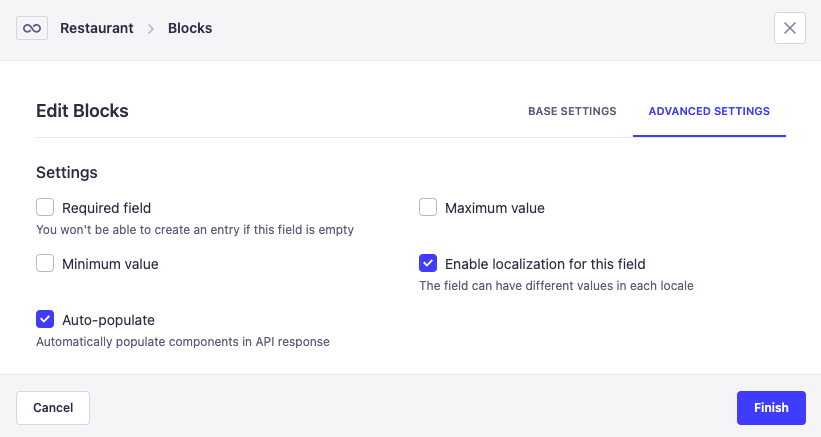Go to the Restaurant breadcrumb

click(97, 28)
